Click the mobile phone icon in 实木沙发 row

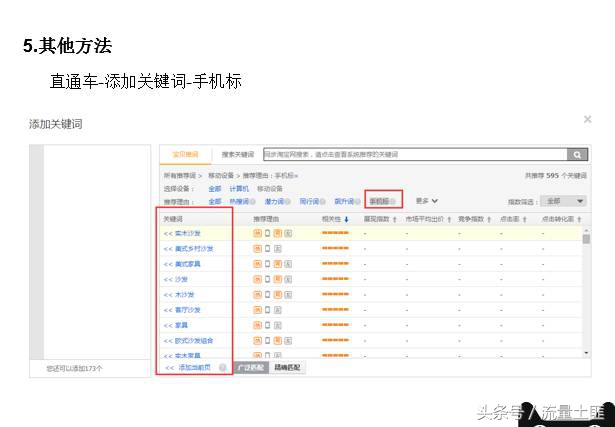[x=267, y=233]
